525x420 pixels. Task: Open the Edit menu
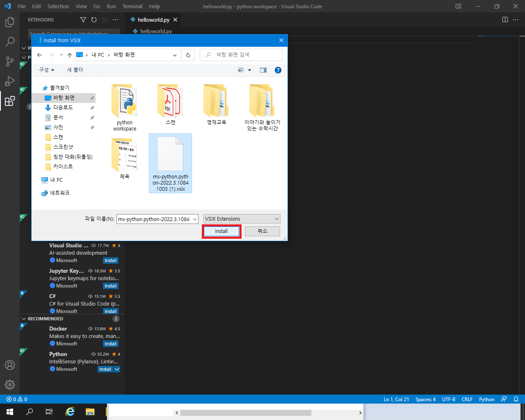click(37, 6)
